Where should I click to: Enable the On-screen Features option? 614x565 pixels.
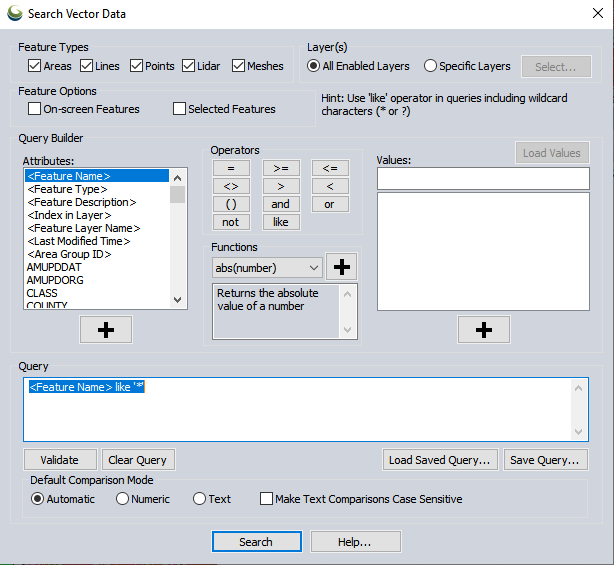click(35, 109)
